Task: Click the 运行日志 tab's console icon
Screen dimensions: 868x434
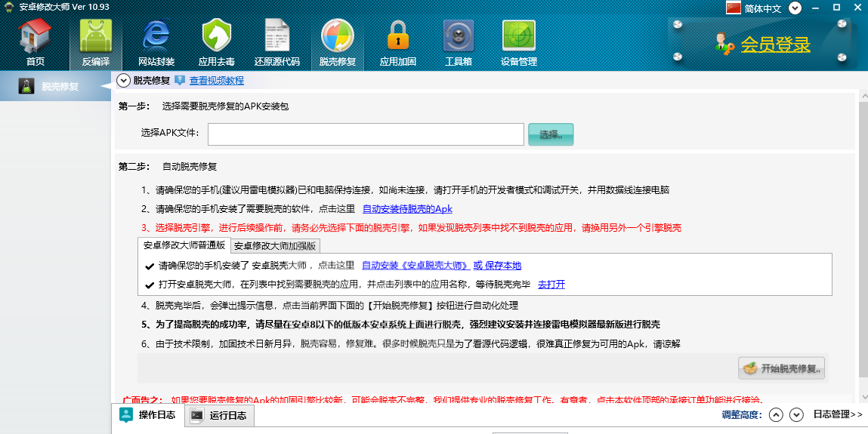Action: [x=196, y=416]
